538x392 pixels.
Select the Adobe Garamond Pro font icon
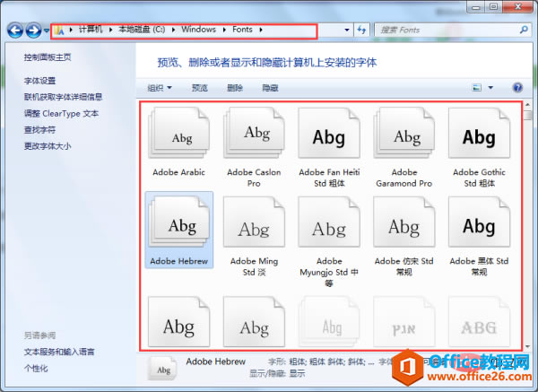pyautogui.click(x=404, y=133)
